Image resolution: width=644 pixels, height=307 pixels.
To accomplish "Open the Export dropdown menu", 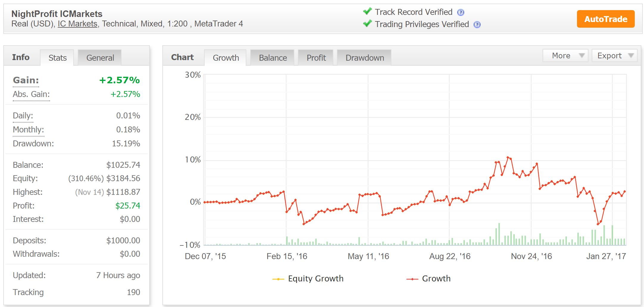I will click(614, 56).
